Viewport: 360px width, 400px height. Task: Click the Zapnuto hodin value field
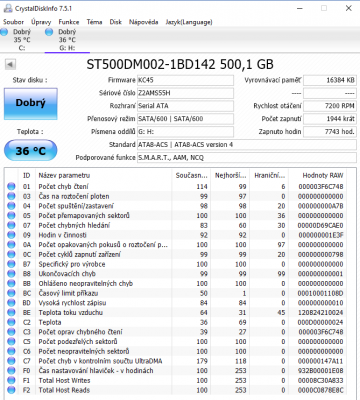click(x=330, y=132)
